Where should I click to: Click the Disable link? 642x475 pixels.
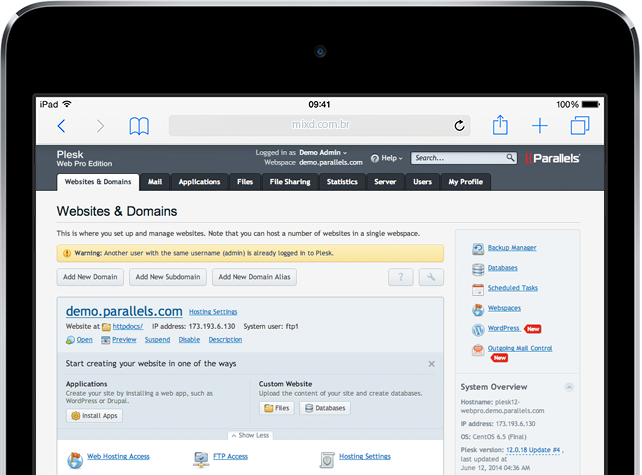tap(189, 339)
